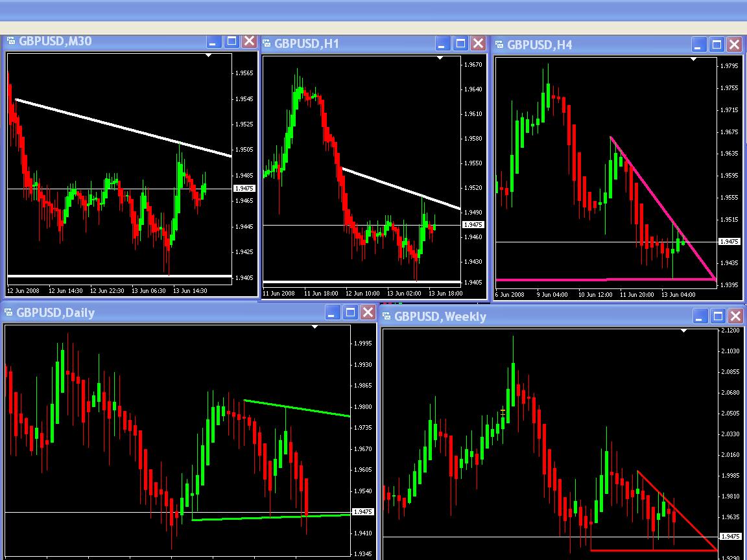Viewport: 747px width, 560px height.
Task: Click the 1.9475 price label on H4 chart
Action: pos(729,241)
